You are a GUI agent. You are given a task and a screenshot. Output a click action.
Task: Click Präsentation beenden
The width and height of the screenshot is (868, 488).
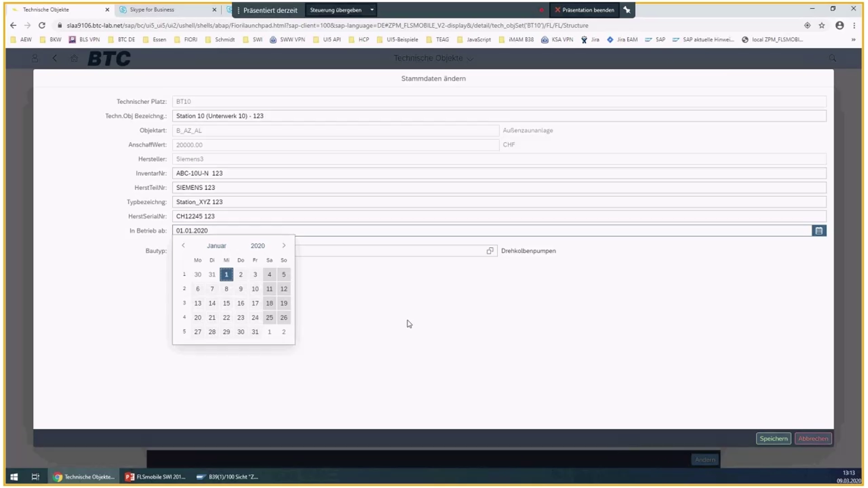click(x=584, y=9)
